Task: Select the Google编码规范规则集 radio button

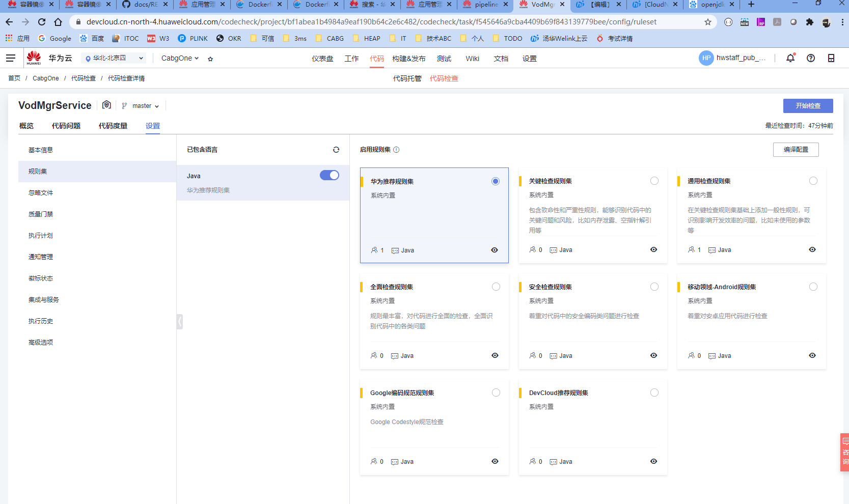Action: click(x=496, y=393)
